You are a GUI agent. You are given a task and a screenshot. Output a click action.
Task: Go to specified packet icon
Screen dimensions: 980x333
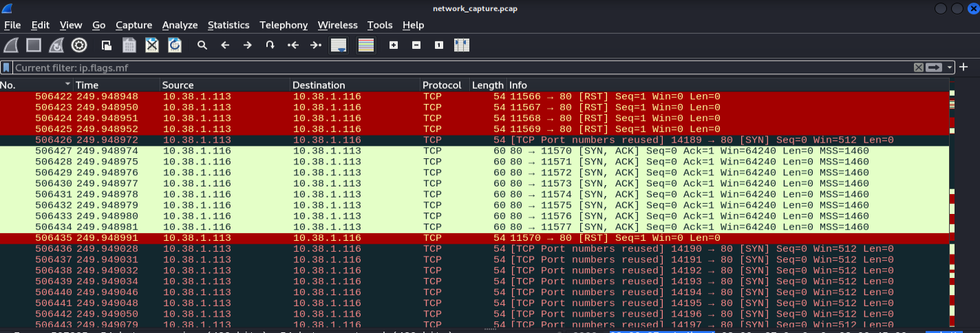click(270, 45)
